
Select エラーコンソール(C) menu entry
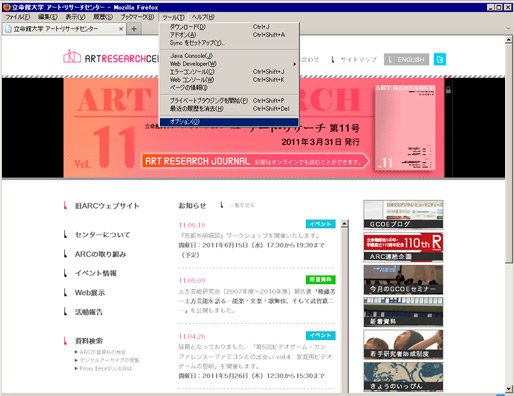(x=229, y=72)
